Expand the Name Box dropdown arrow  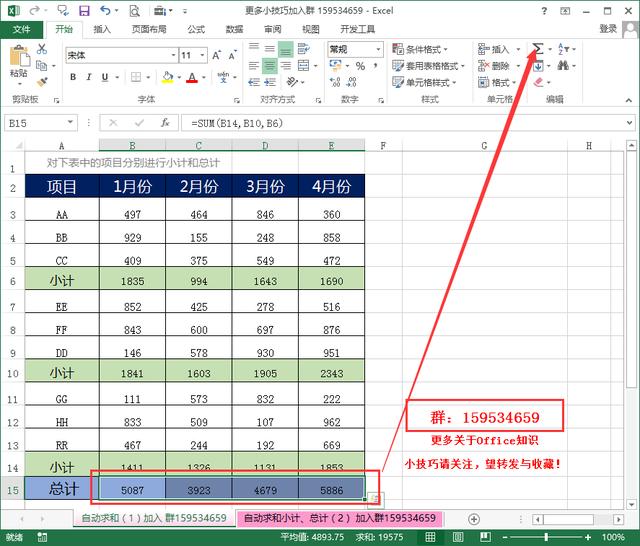click(x=70, y=122)
